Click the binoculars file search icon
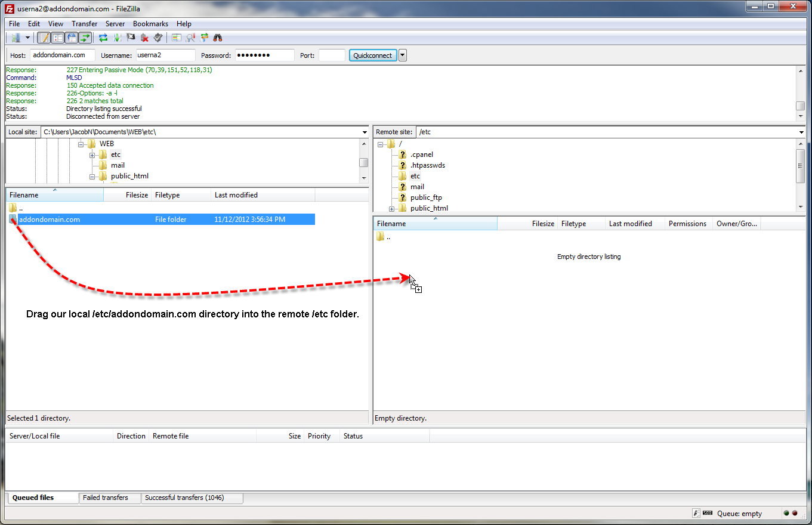Viewport: 812px width, 525px height. (218, 38)
